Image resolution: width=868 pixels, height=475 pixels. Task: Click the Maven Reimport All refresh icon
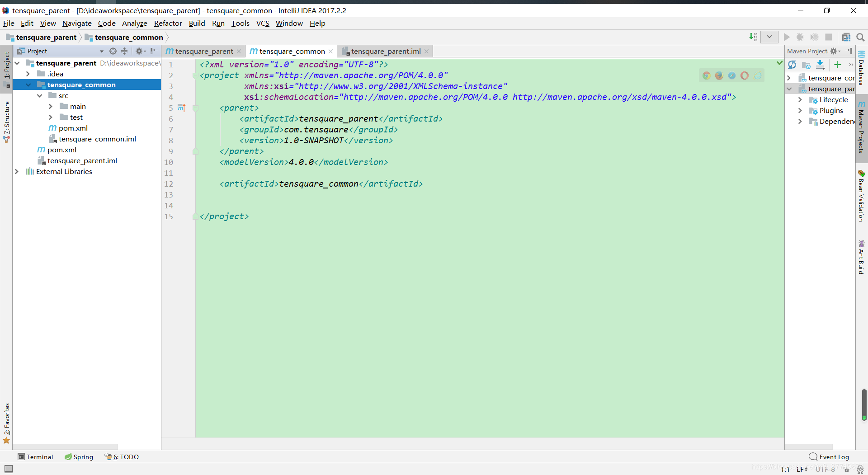coord(792,65)
